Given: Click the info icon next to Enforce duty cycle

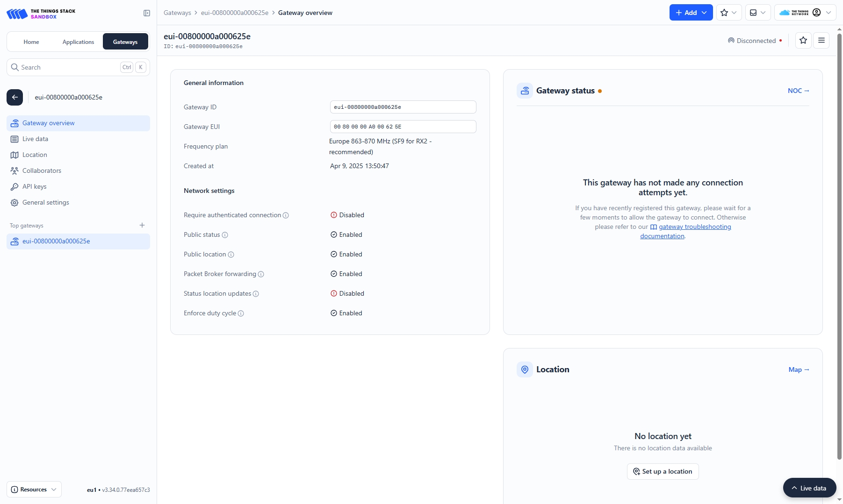Looking at the screenshot, I should (x=241, y=313).
